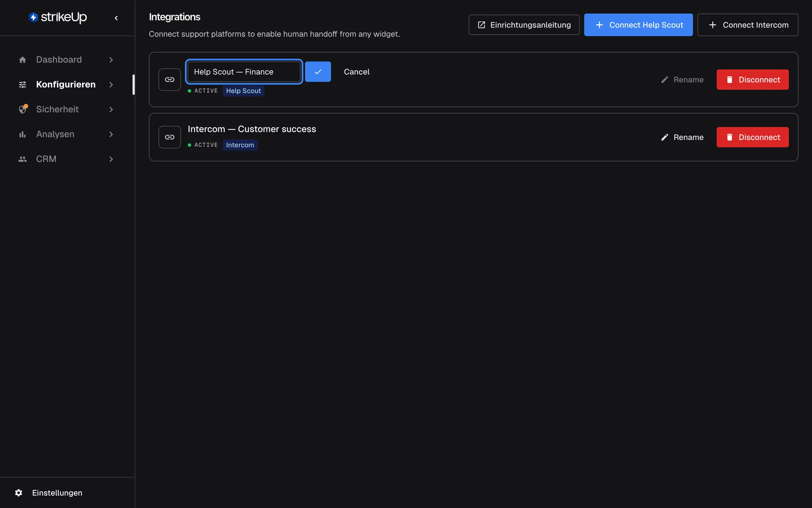The width and height of the screenshot is (812, 508).
Task: Cancel the rename edit
Action: pyautogui.click(x=356, y=72)
